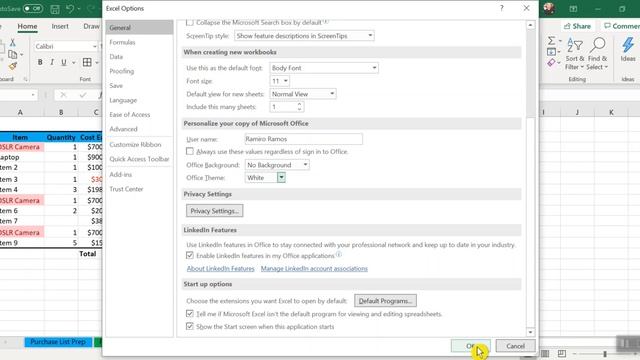
Task: Click the zoom slider in status bar
Action: [x=605, y=353]
